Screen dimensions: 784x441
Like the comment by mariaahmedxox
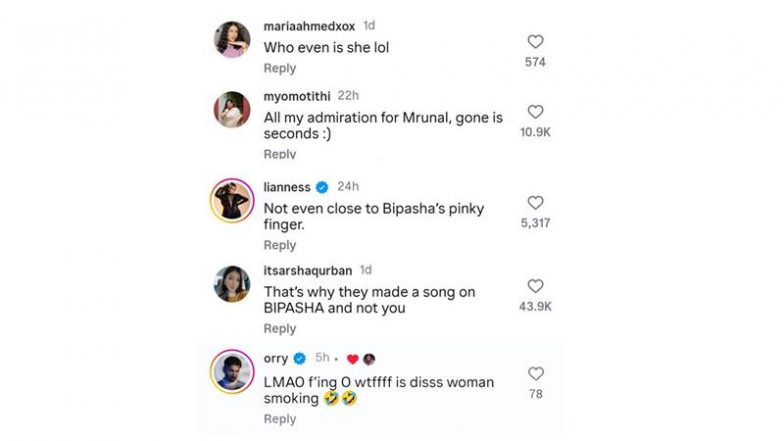[536, 42]
